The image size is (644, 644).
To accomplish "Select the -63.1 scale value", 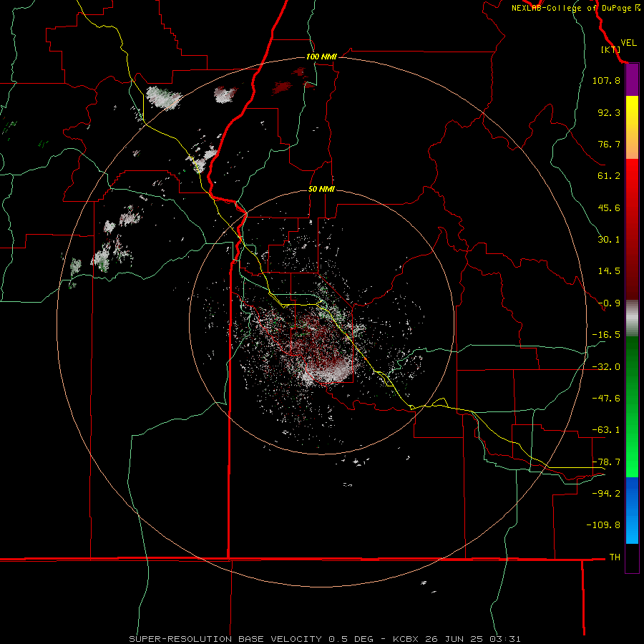I will pyautogui.click(x=606, y=430).
